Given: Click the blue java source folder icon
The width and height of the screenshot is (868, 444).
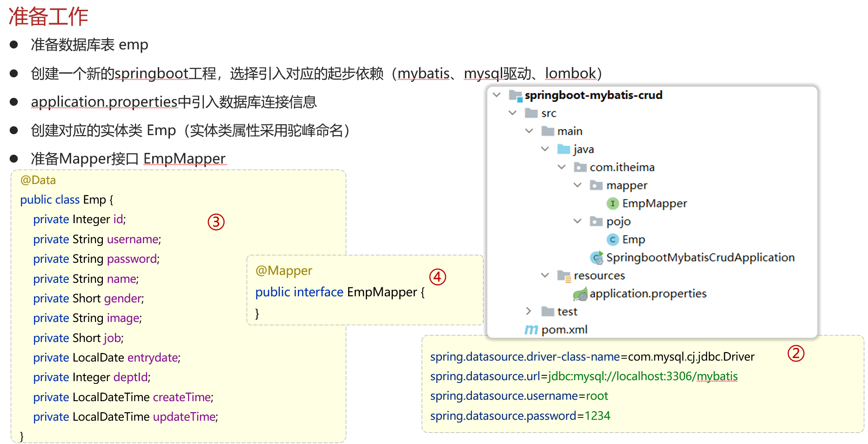Looking at the screenshot, I should [x=564, y=149].
